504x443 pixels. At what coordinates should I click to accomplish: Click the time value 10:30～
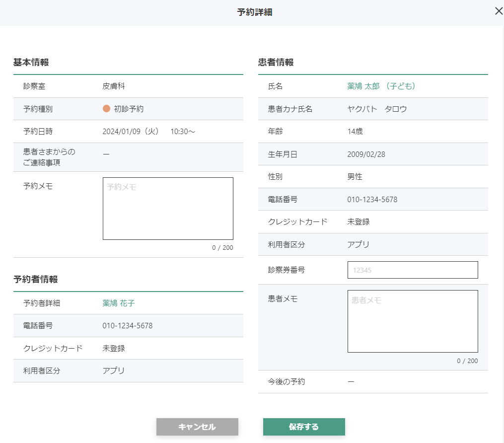[x=183, y=132]
